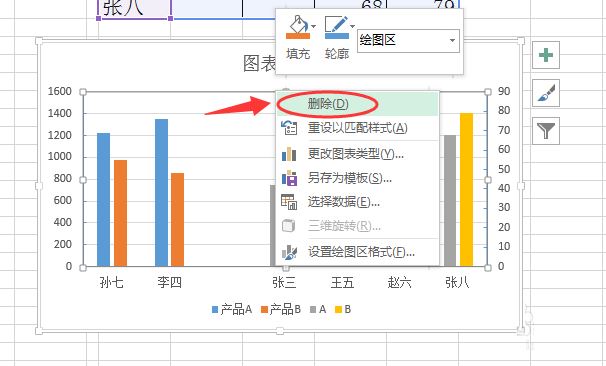606x366 pixels.
Task: Click the reset-to-match-style icon in menu
Action: [289, 128]
